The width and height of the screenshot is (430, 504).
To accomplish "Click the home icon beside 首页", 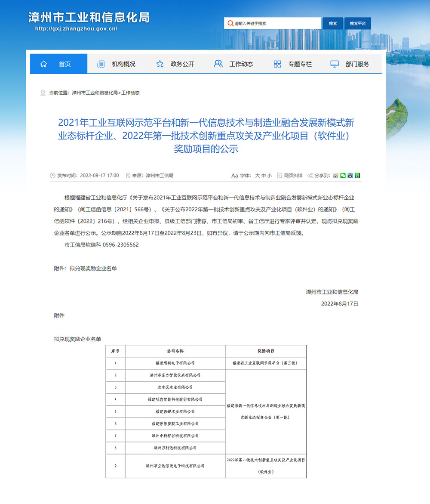I will [43, 63].
